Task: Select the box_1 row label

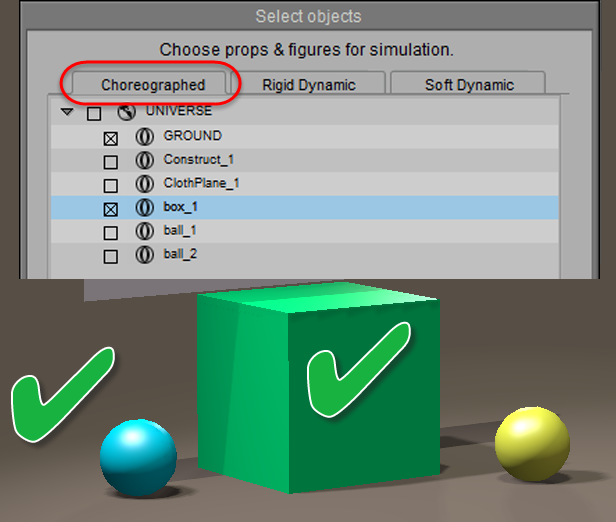Action: [180, 207]
